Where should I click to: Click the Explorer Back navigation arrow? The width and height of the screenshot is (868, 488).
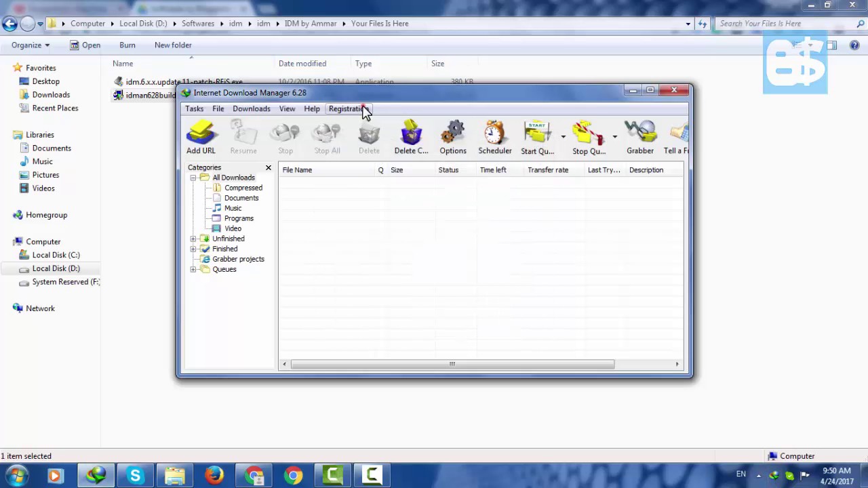[x=9, y=24]
